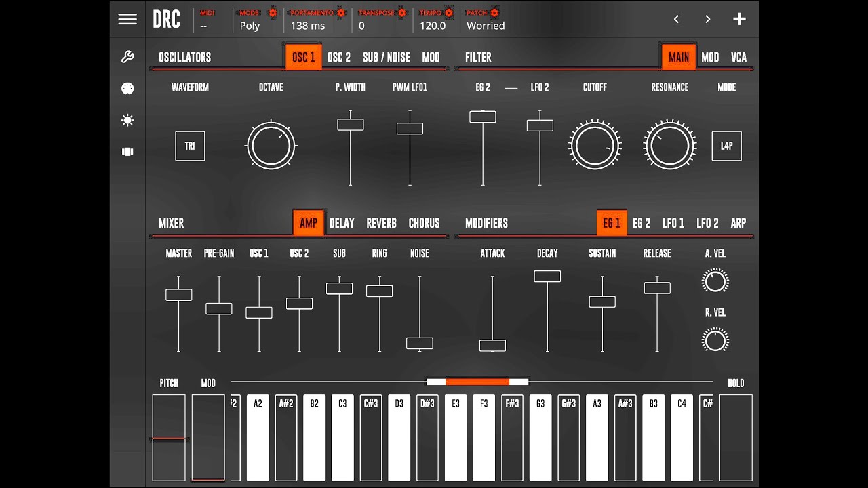Click the PRE-GAIN slider handle
This screenshot has width=868, height=488.
(x=219, y=308)
